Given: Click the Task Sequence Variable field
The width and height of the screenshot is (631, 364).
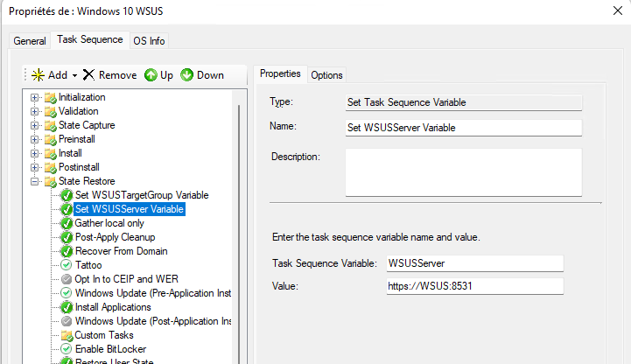Looking at the screenshot, I should click(475, 263).
